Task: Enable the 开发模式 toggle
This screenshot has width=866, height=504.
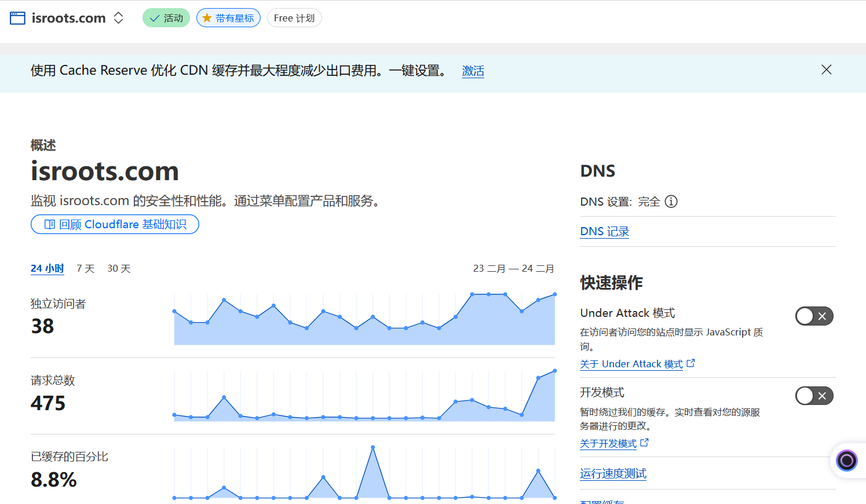Action: click(814, 396)
